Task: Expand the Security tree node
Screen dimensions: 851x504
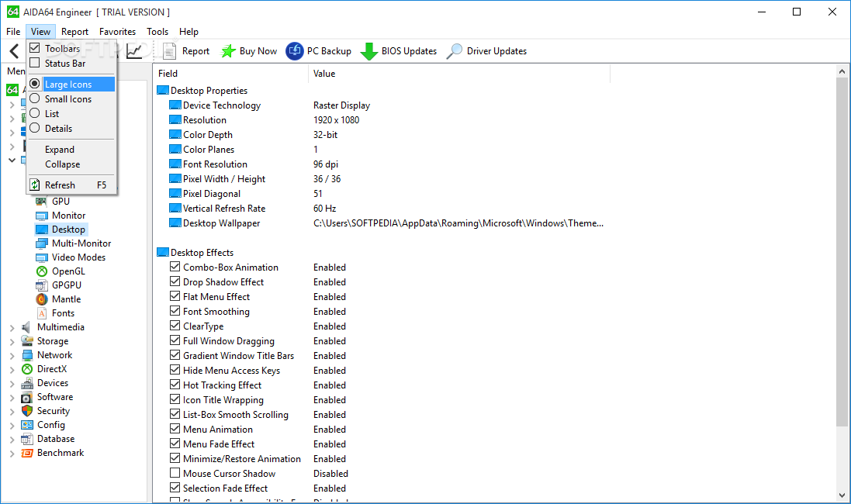Action: [x=12, y=412]
